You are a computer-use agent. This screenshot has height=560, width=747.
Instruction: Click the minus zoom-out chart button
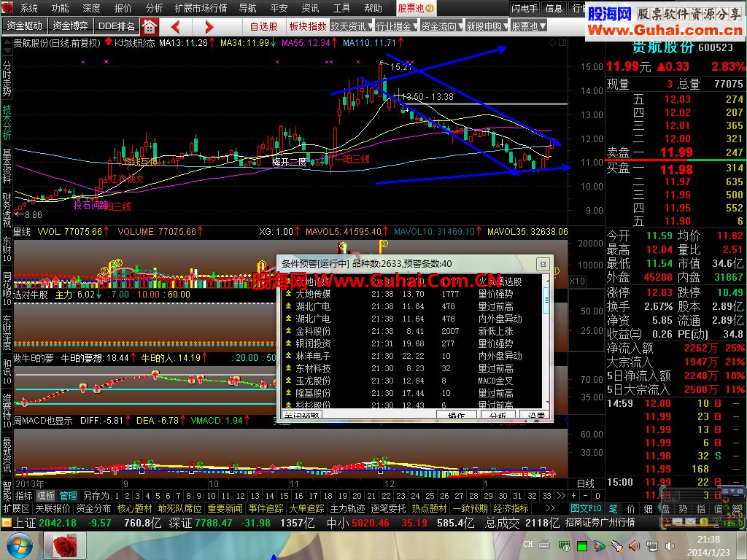coord(586,496)
